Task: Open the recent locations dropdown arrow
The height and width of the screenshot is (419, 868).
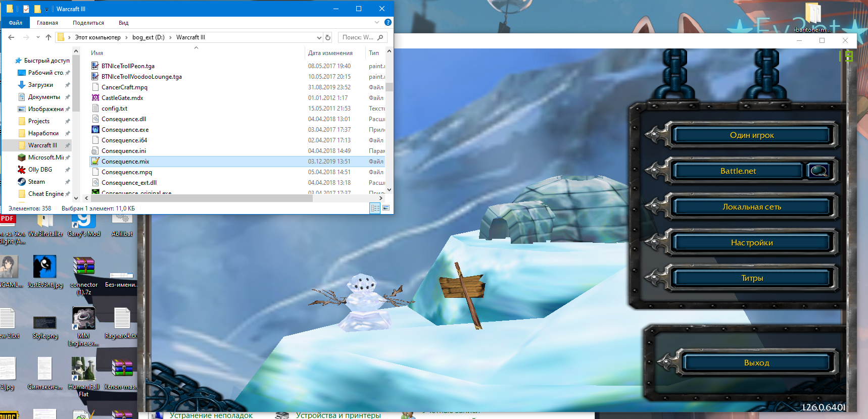Action: (38, 37)
